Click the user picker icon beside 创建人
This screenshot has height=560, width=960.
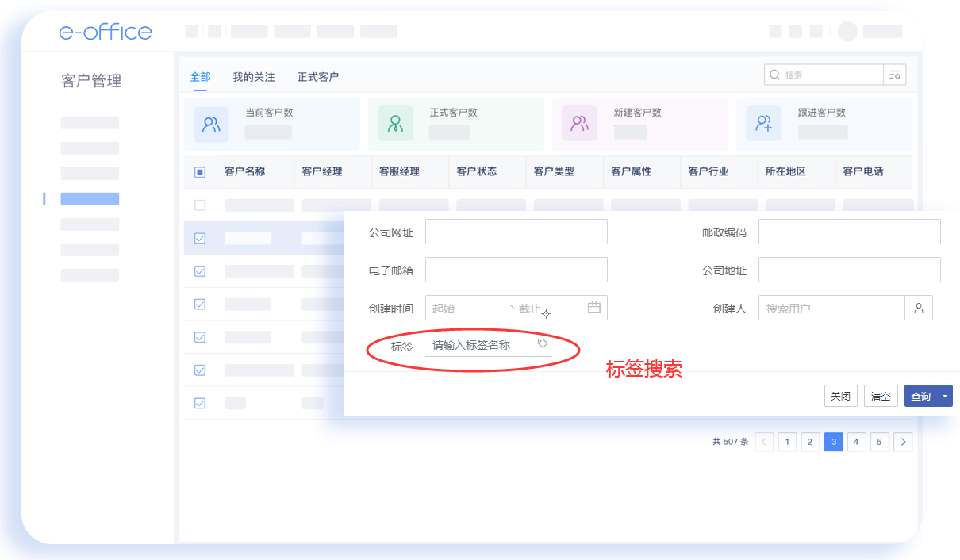click(919, 308)
